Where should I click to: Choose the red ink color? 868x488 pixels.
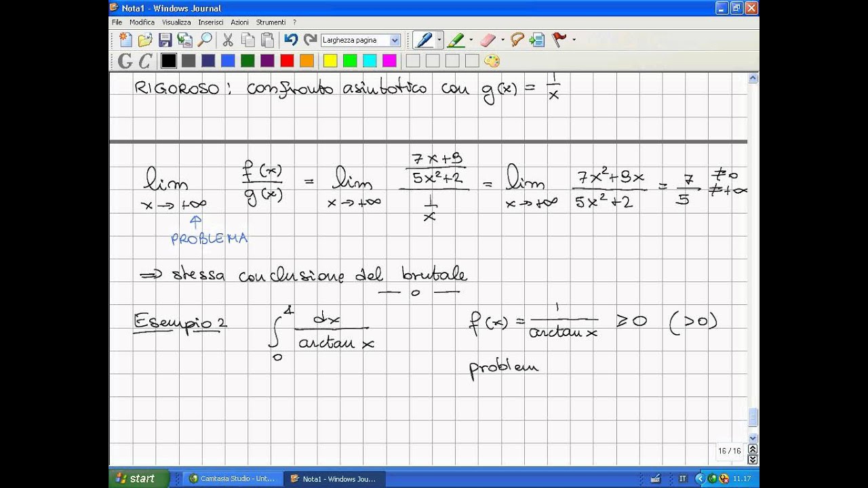click(x=287, y=61)
